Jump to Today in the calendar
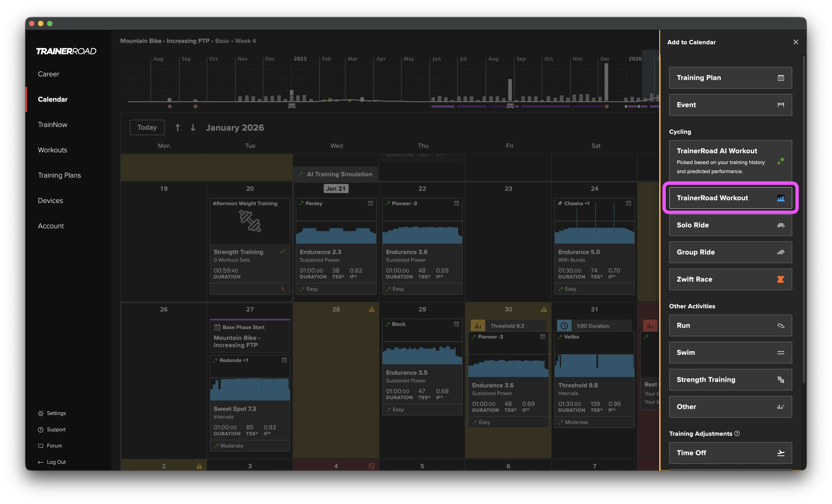Screen dimensions: 832x504 coord(147,128)
